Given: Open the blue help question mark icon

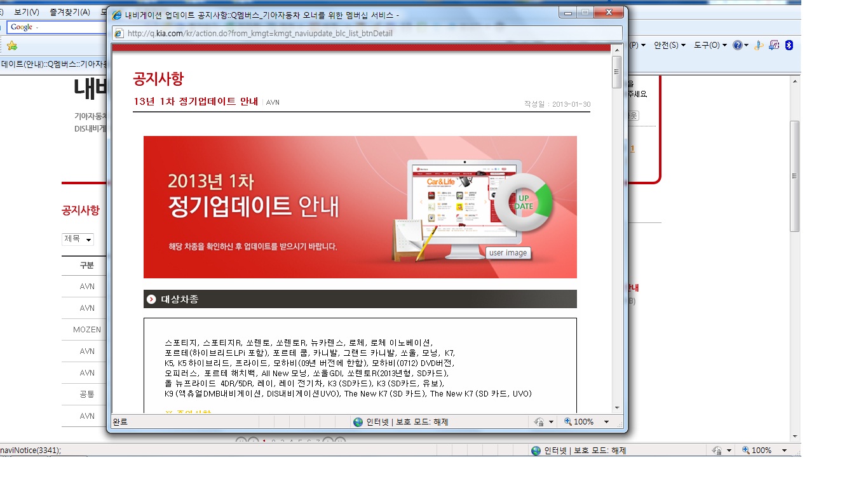Looking at the screenshot, I should coord(737,45).
